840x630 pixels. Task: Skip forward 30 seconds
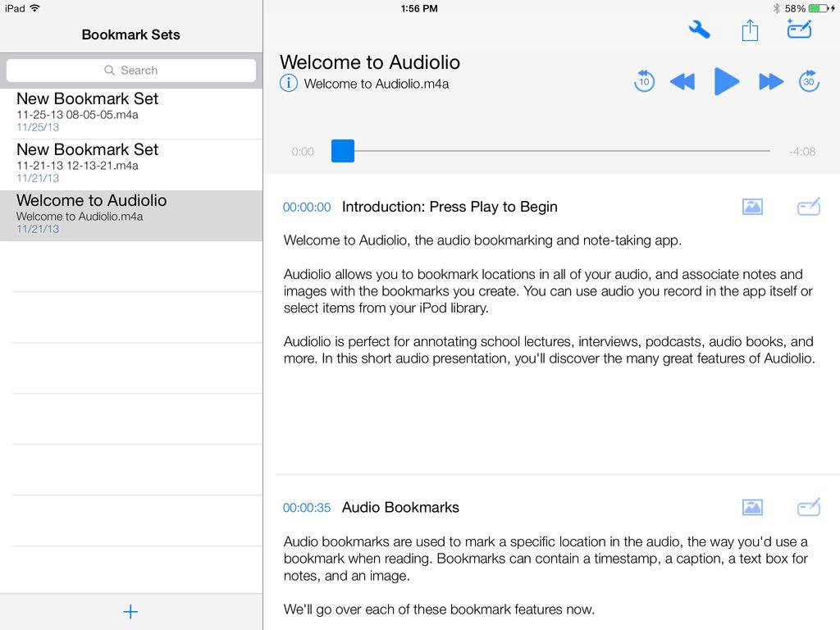tap(809, 81)
